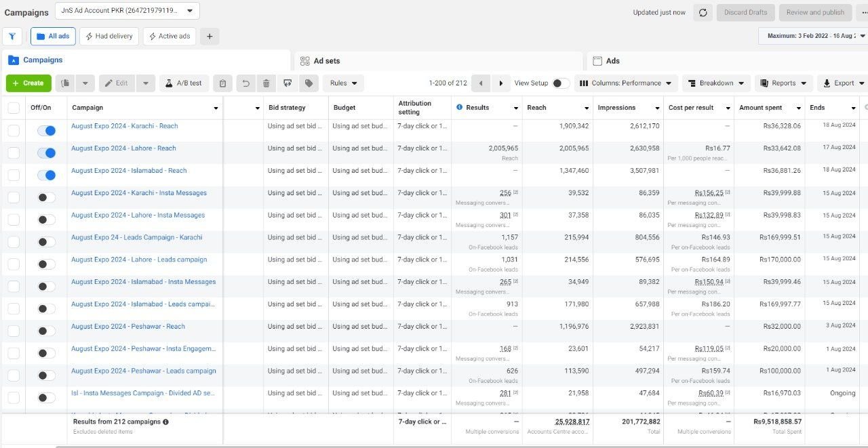This screenshot has height=448, width=868.
Task: Enable the View Setup toggle
Action: [560, 83]
